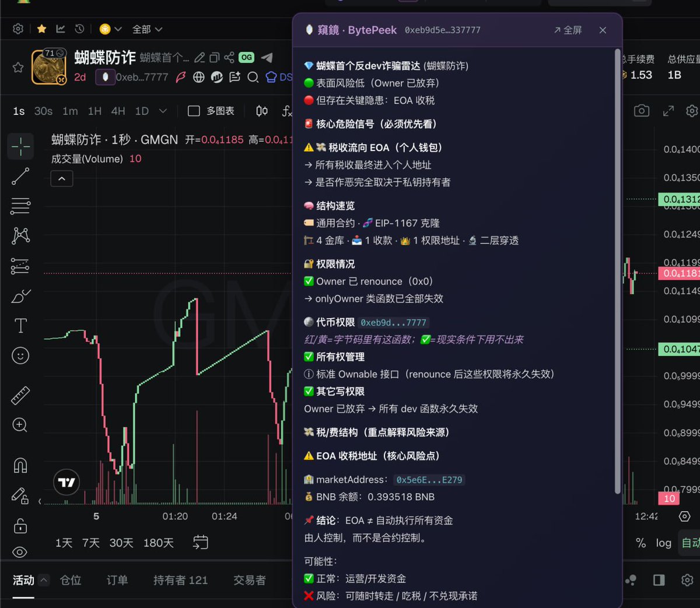Expand the BytePeek popup with 全屏
This screenshot has height=608, width=700.
(568, 30)
